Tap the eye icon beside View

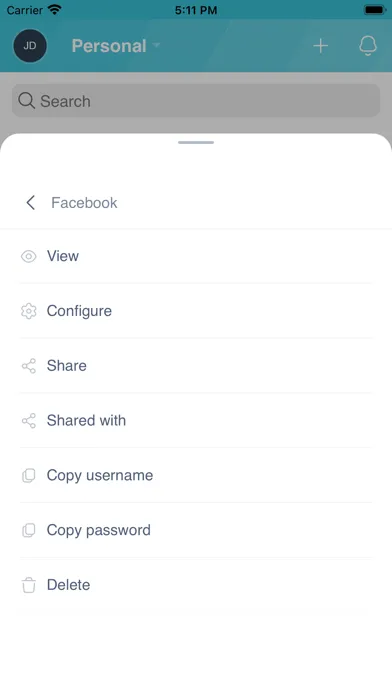tap(29, 256)
